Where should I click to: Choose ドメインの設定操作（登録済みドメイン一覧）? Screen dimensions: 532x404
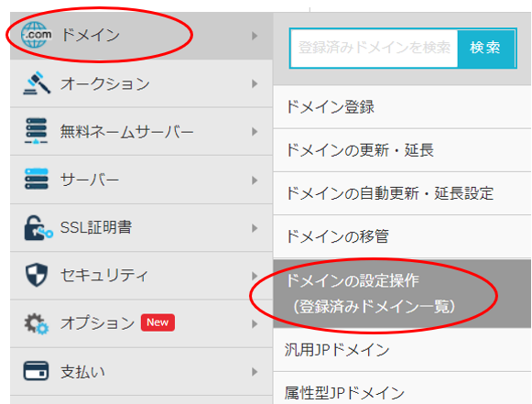(x=402, y=294)
